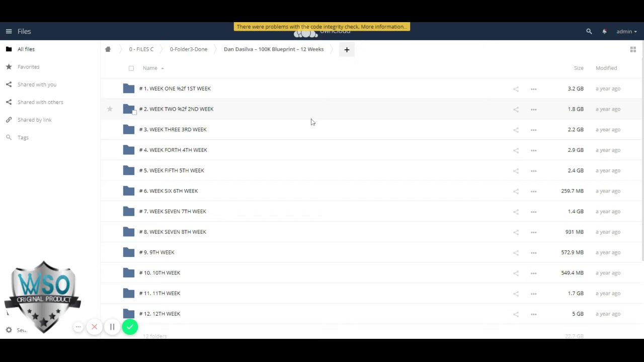Open more actions for 9TH WEEK folder

coord(533,252)
